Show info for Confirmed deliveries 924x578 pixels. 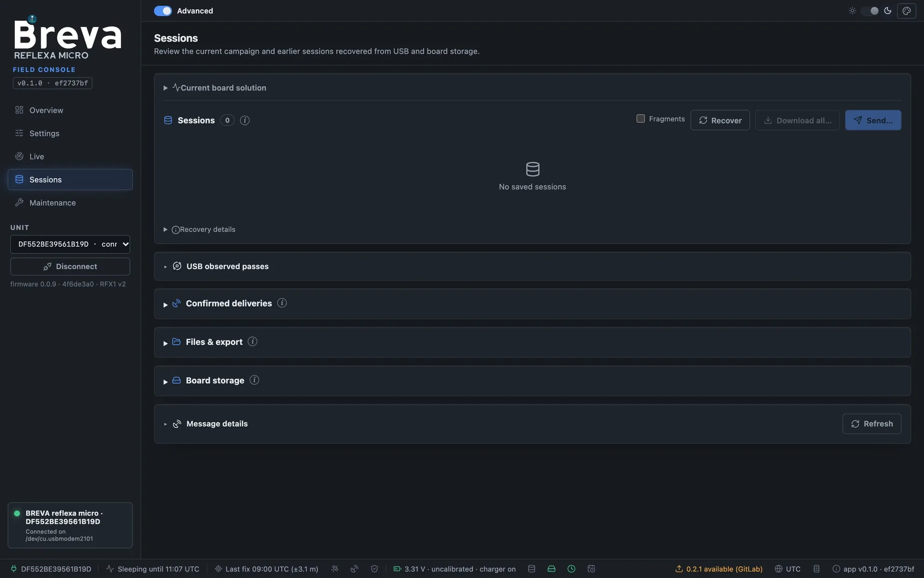[282, 303]
